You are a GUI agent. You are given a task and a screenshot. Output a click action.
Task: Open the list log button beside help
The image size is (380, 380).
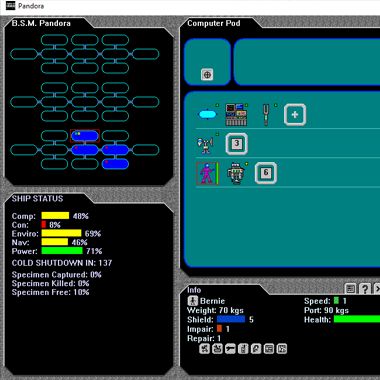(350, 289)
